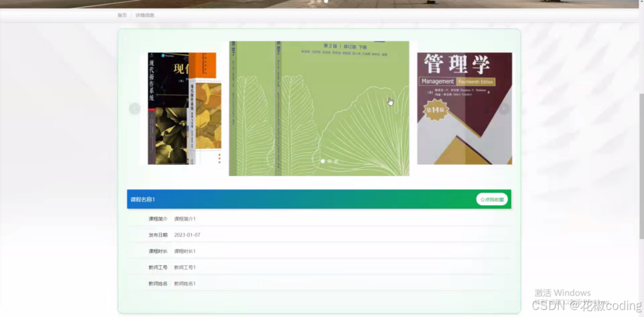Go to next carousel slide arrow
The width and height of the screenshot is (644, 317).
coord(504,108)
